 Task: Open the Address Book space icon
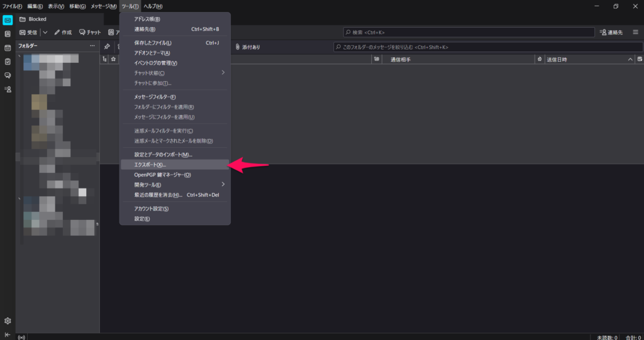(x=8, y=34)
